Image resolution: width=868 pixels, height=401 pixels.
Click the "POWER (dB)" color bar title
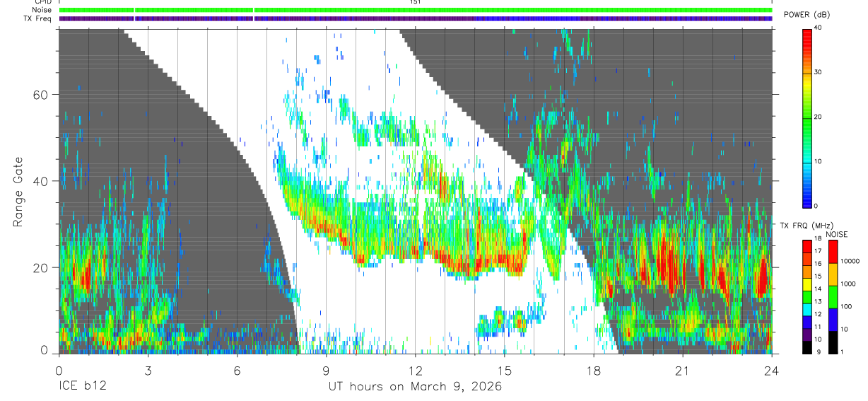click(x=808, y=16)
